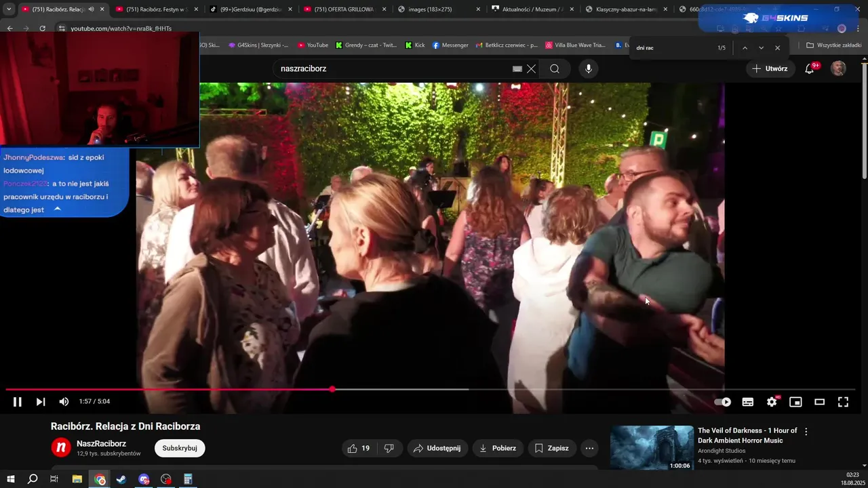Open the Grendy czat bookmark
This screenshot has width=868, height=488.
(x=366, y=45)
